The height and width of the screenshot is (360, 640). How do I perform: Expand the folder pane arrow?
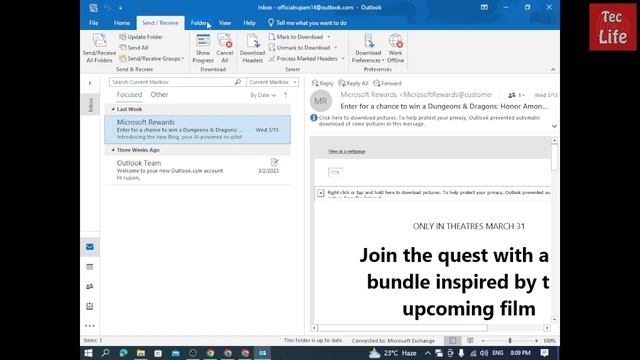[90, 83]
